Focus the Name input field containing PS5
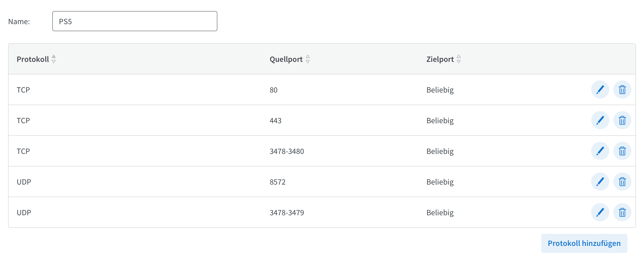This screenshot has height=262, width=644. tap(135, 21)
